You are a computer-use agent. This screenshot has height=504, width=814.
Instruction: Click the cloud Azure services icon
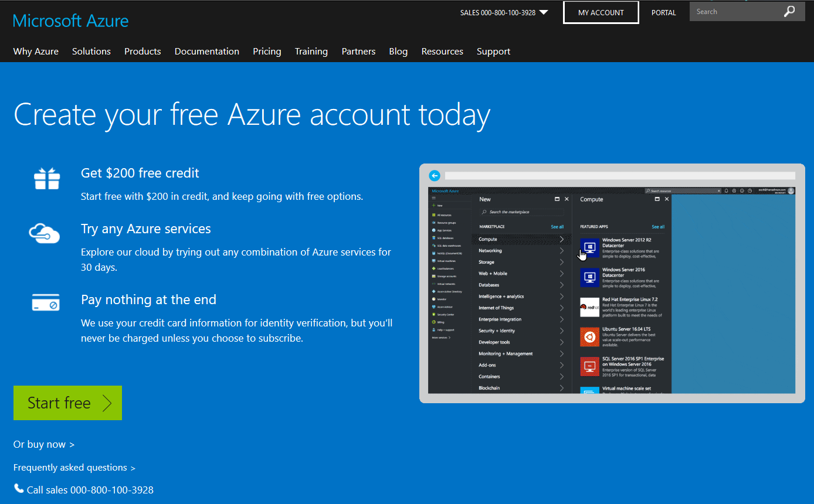pos(45,233)
